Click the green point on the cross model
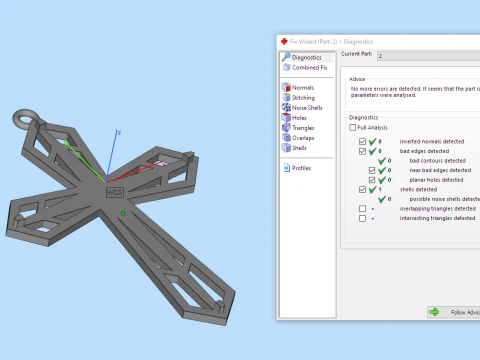 click(x=123, y=213)
